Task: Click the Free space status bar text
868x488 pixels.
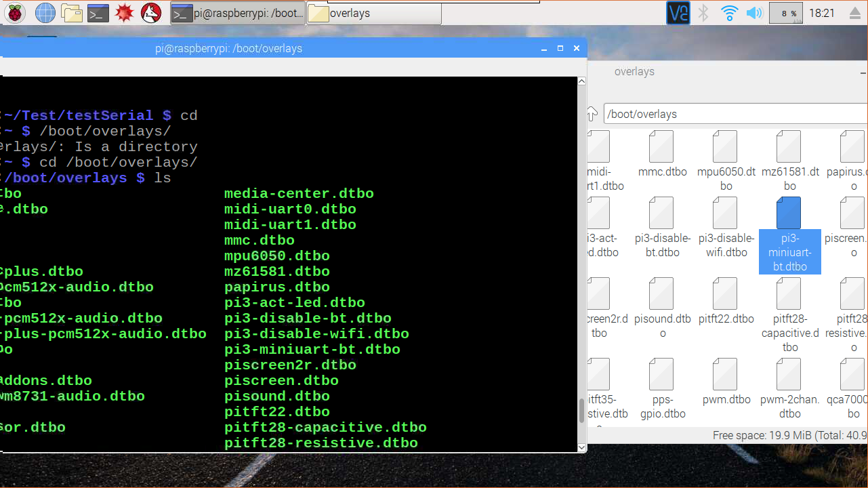Action: [x=790, y=435]
